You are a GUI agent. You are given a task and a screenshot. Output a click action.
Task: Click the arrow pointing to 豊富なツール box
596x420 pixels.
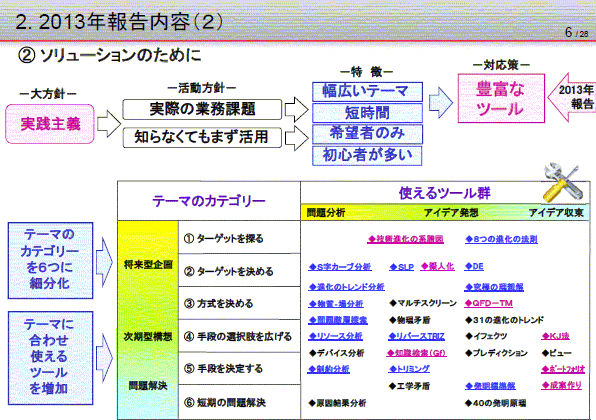point(441,102)
